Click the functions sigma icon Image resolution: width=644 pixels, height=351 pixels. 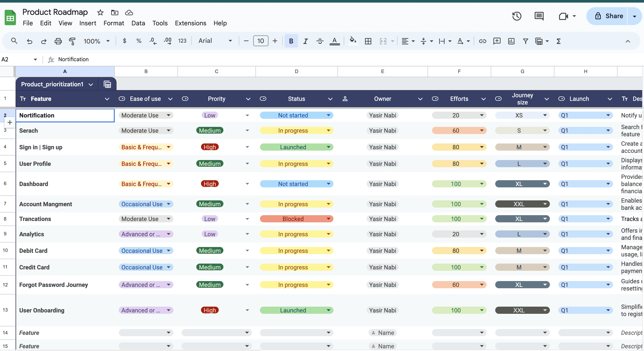click(558, 41)
